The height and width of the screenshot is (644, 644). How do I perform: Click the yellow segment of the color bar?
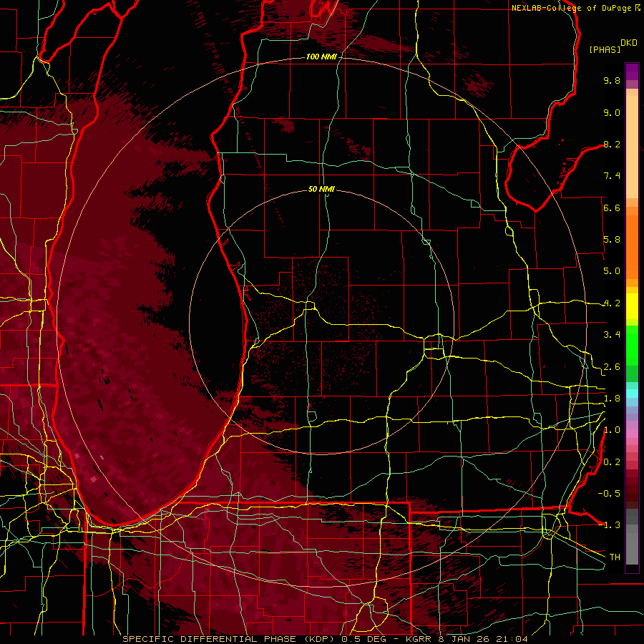(632, 306)
